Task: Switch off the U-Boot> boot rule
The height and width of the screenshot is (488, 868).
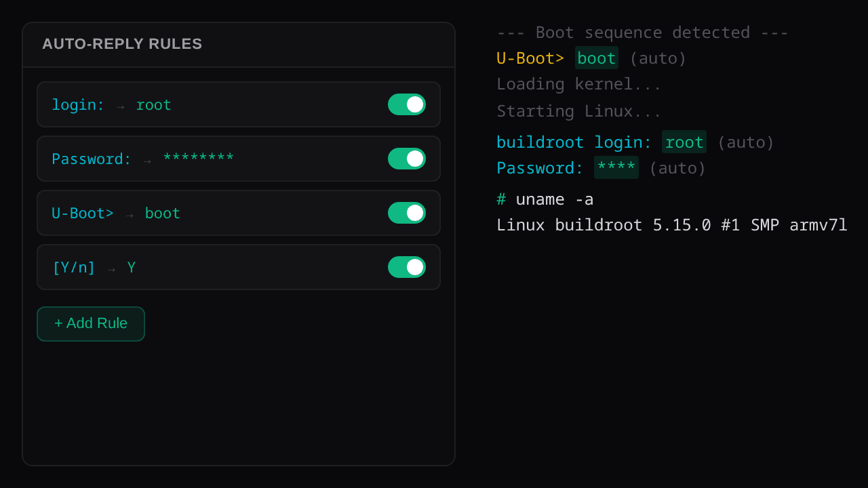Action: pyautogui.click(x=406, y=213)
